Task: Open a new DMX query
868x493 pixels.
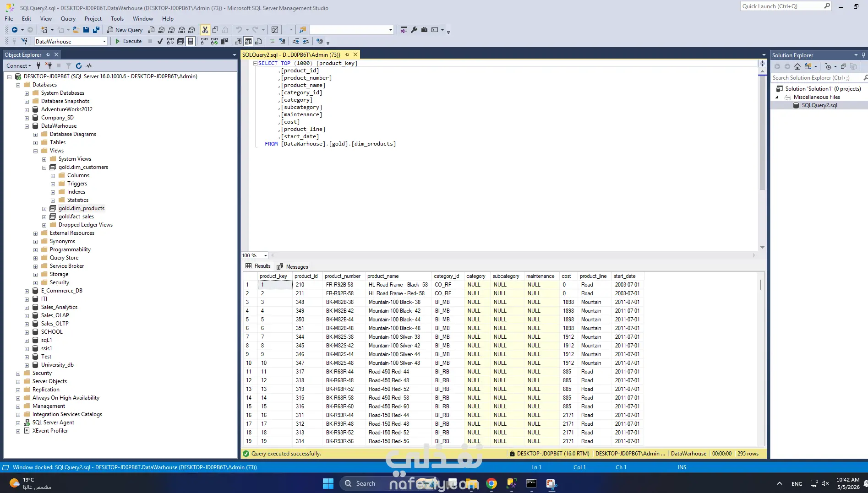Action: pyautogui.click(x=171, y=30)
